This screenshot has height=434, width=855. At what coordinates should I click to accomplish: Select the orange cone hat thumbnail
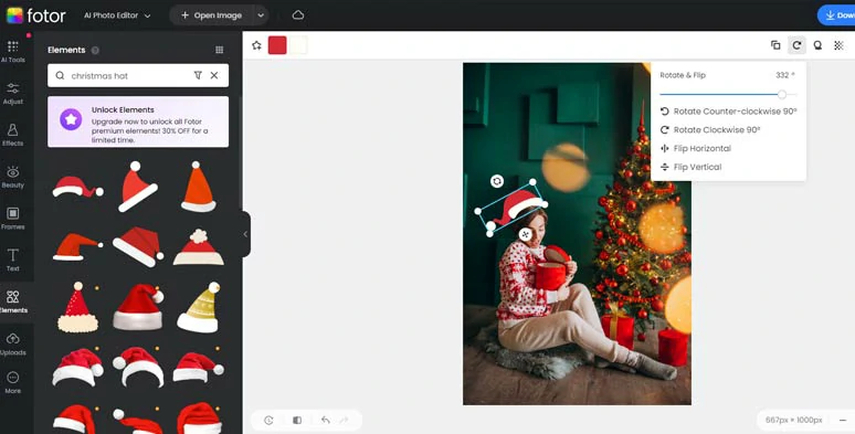click(198, 186)
